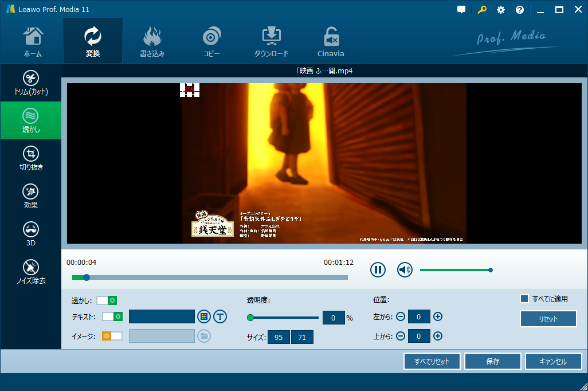Viewport: 588px width, 391px height.
Task: Open the font settings T icon
Action: (x=220, y=316)
